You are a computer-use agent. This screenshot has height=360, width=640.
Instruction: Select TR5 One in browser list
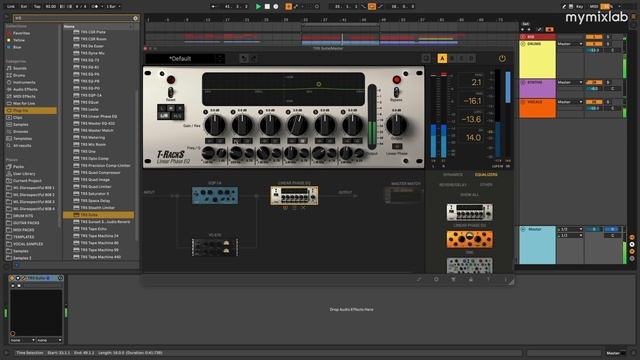[88, 151]
